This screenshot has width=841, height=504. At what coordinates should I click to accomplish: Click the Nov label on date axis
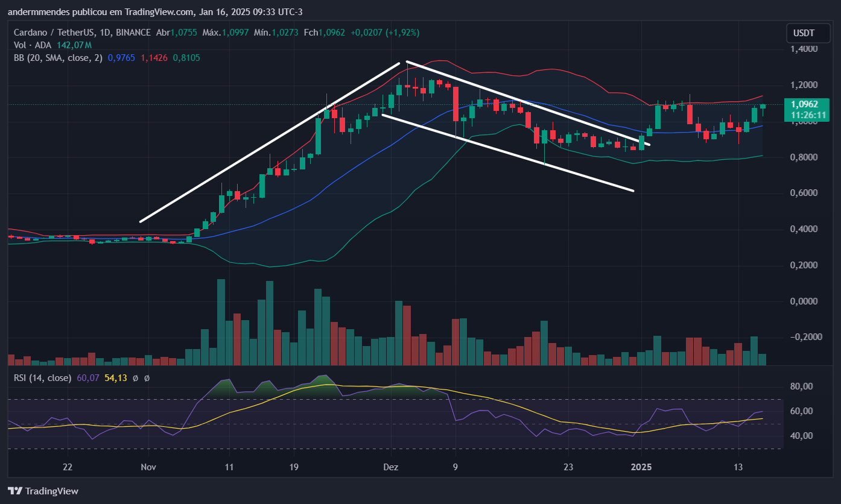tap(148, 467)
